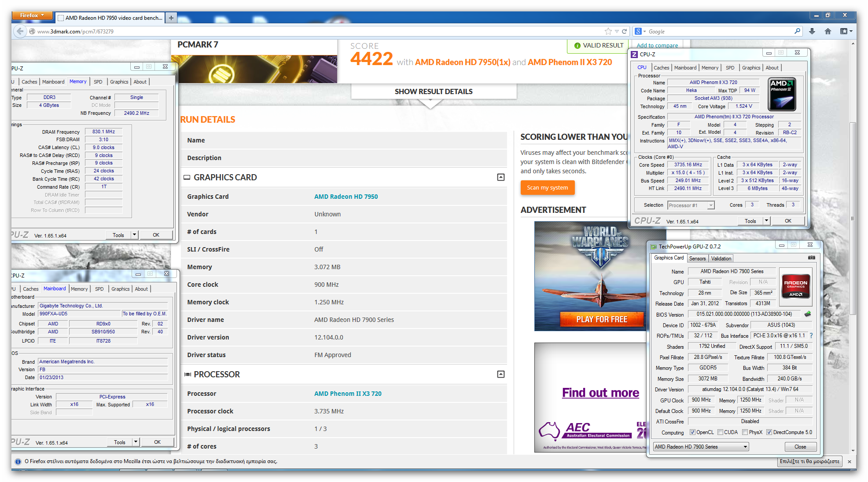Click the Close button in GPU-Z
The width and height of the screenshot is (868, 482).
click(x=800, y=447)
